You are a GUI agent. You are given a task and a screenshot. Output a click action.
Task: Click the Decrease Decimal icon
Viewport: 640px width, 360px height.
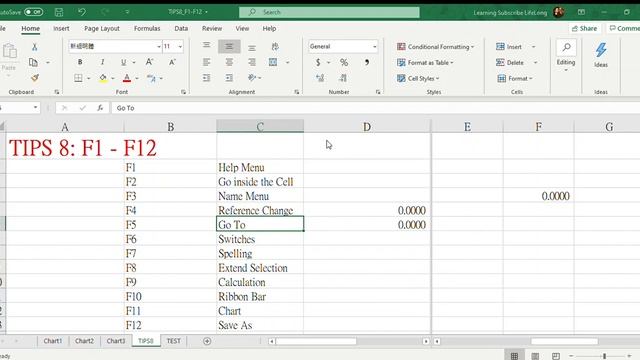343,78
